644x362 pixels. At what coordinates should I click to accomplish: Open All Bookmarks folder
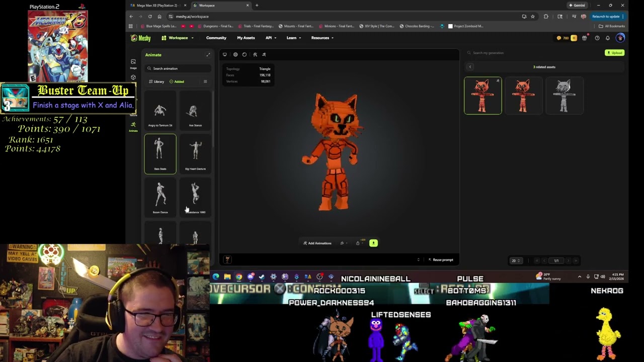click(611, 26)
